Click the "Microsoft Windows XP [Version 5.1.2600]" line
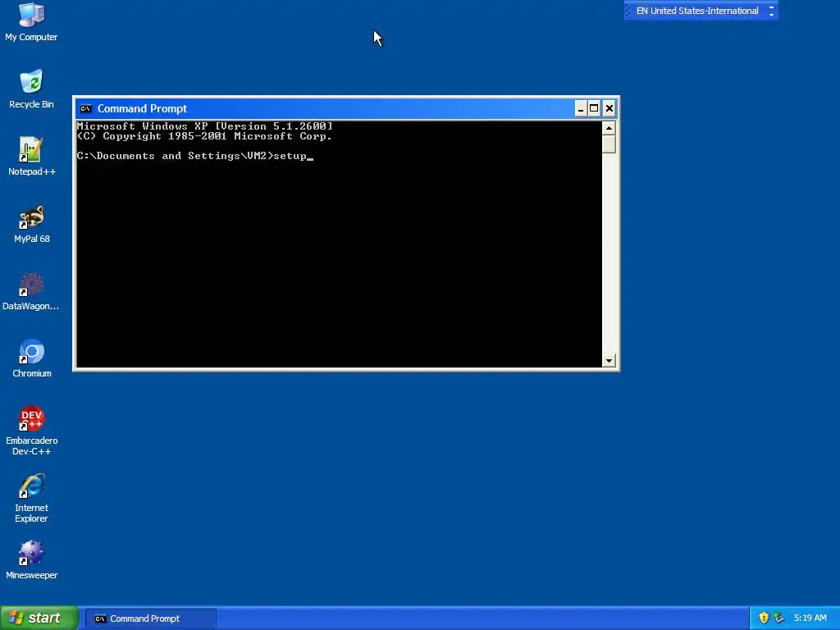840x630 pixels. coord(204,126)
